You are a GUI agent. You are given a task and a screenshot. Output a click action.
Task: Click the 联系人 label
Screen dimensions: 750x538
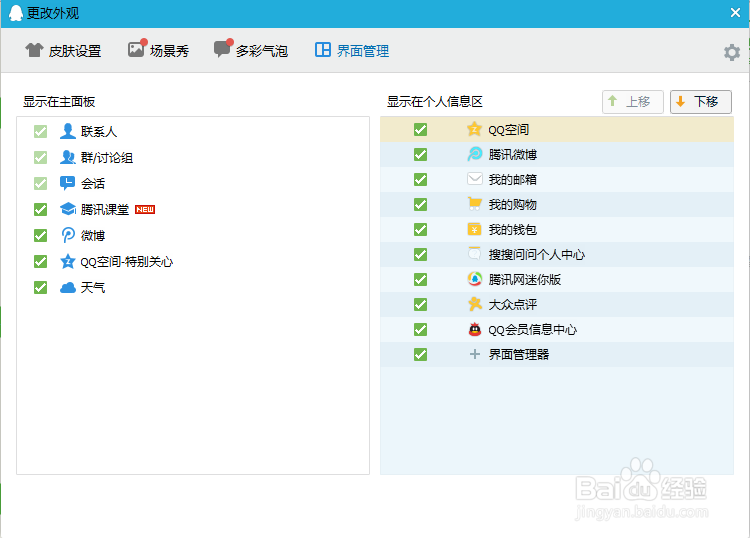click(x=99, y=132)
